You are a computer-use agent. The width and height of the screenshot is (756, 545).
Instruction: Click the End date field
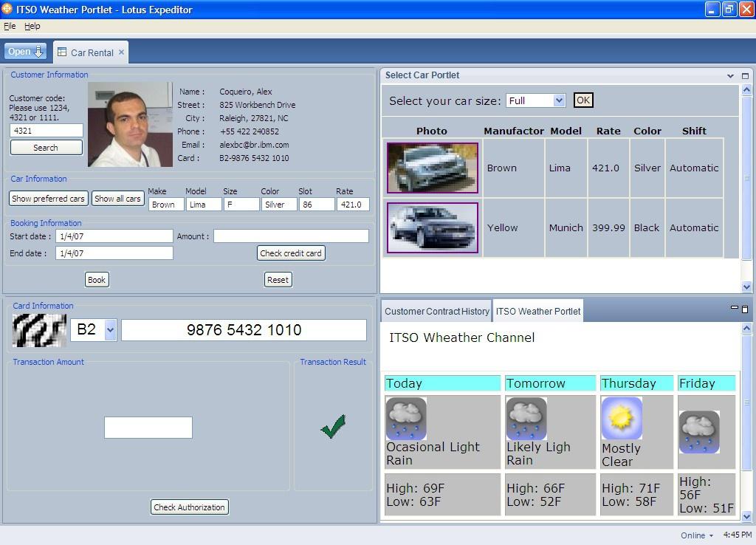coord(114,253)
